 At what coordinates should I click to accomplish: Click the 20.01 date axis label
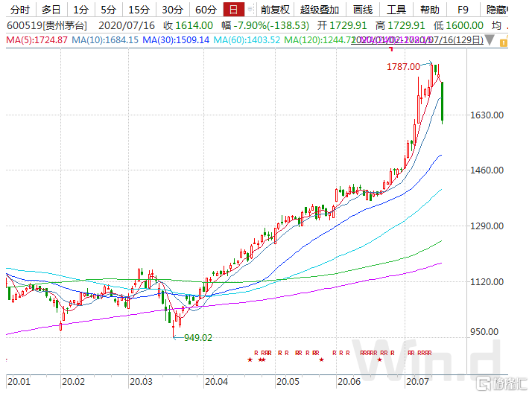click(x=19, y=382)
